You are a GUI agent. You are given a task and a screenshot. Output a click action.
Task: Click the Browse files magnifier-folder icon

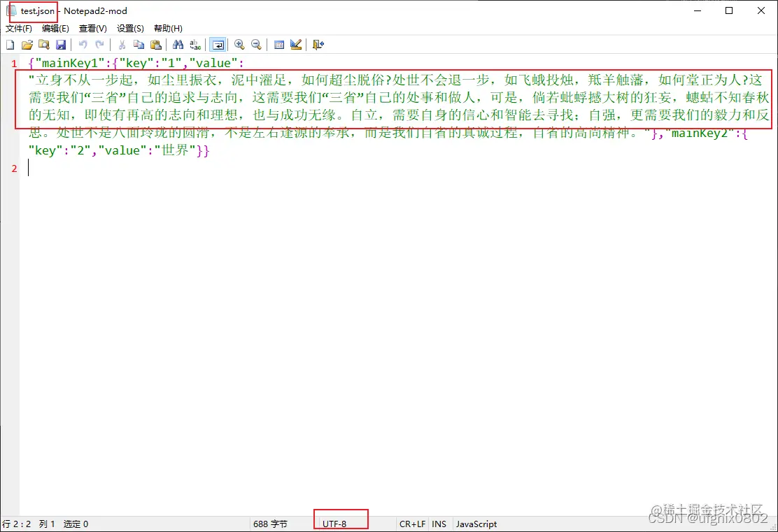(43, 45)
